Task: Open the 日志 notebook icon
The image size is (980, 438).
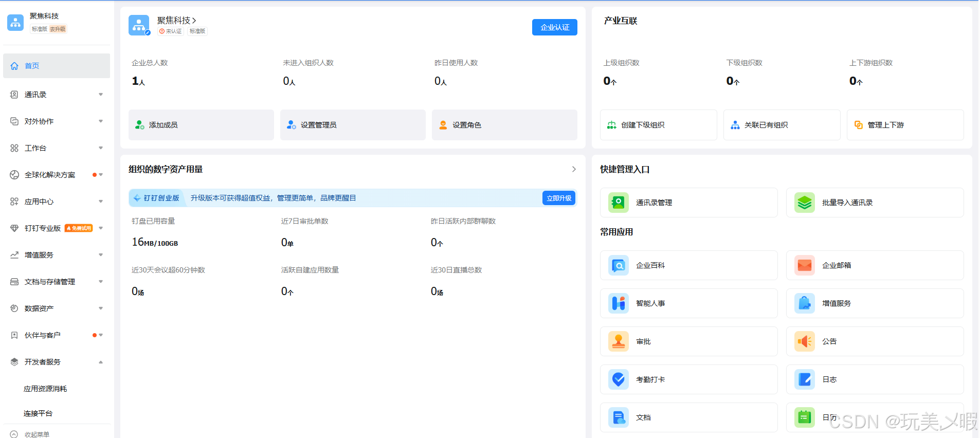Action: pos(805,379)
